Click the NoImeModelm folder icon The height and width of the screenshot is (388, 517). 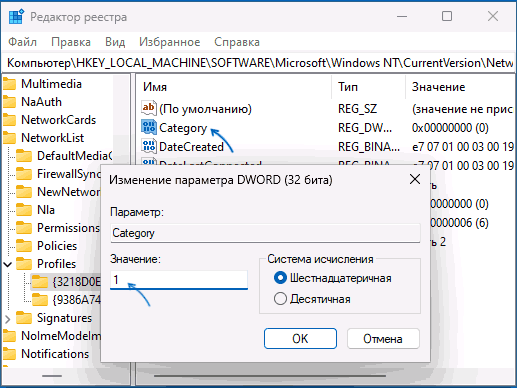pos(10,336)
